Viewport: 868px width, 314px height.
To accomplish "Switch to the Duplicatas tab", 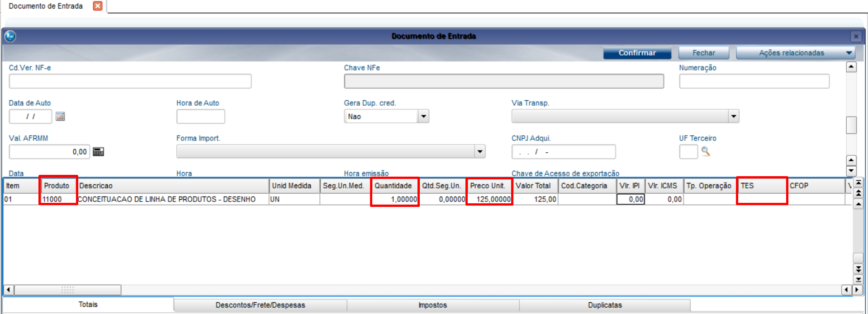I will pyautogui.click(x=605, y=305).
